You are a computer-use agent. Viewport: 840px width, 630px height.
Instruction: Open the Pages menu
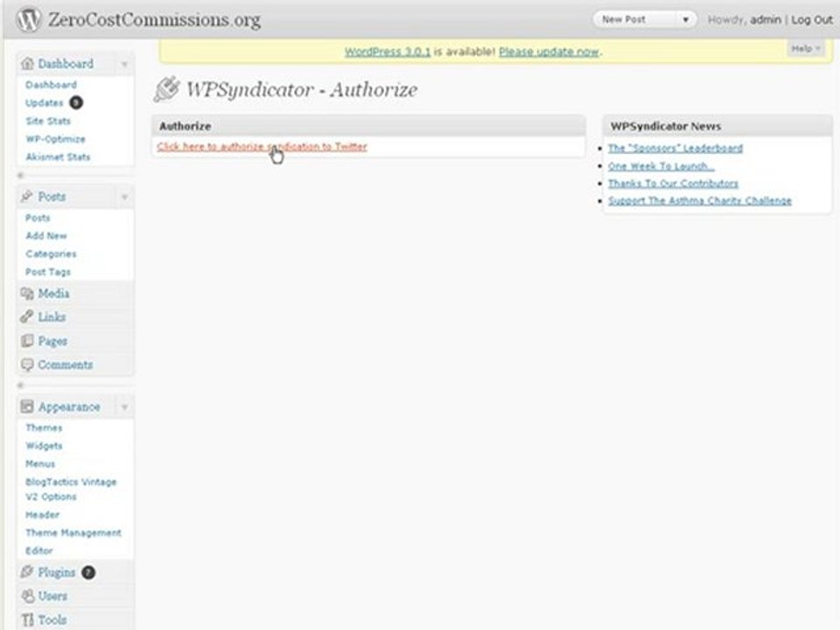pos(52,341)
